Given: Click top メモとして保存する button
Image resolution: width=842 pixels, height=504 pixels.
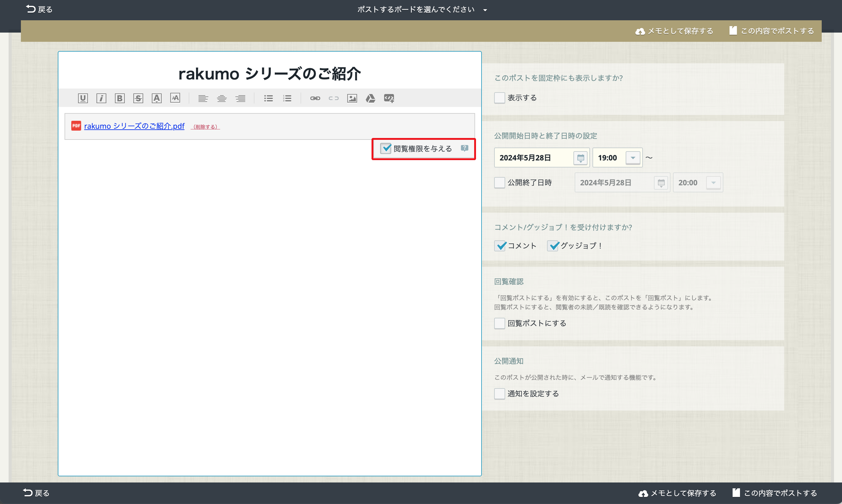Looking at the screenshot, I should click(x=674, y=31).
